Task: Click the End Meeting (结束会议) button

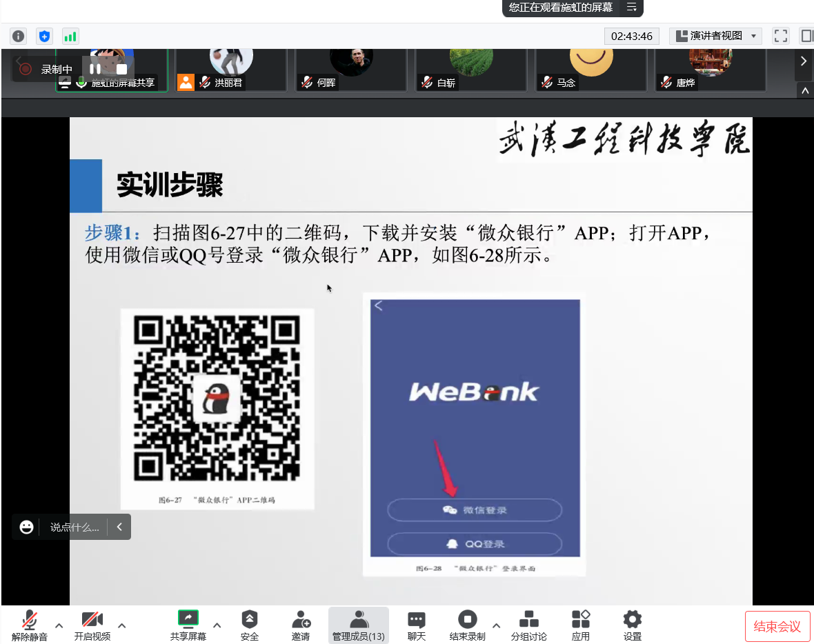Action: pyautogui.click(x=777, y=626)
